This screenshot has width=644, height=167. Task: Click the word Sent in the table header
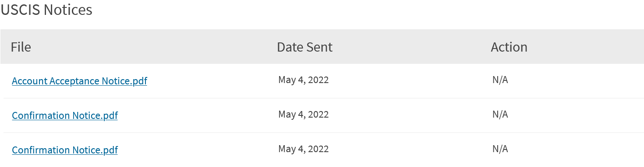(319, 47)
